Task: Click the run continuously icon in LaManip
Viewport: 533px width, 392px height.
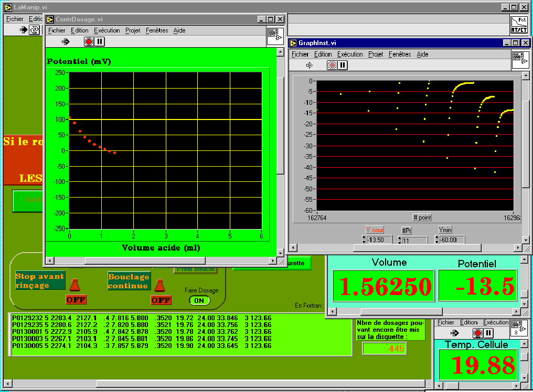Action: click(35, 30)
